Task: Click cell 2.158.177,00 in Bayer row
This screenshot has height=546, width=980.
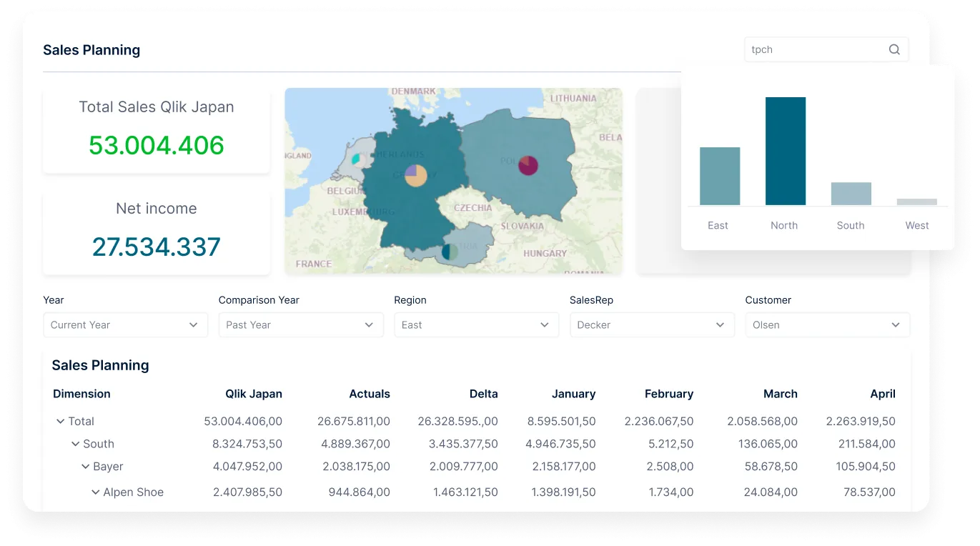Action: [564, 467]
